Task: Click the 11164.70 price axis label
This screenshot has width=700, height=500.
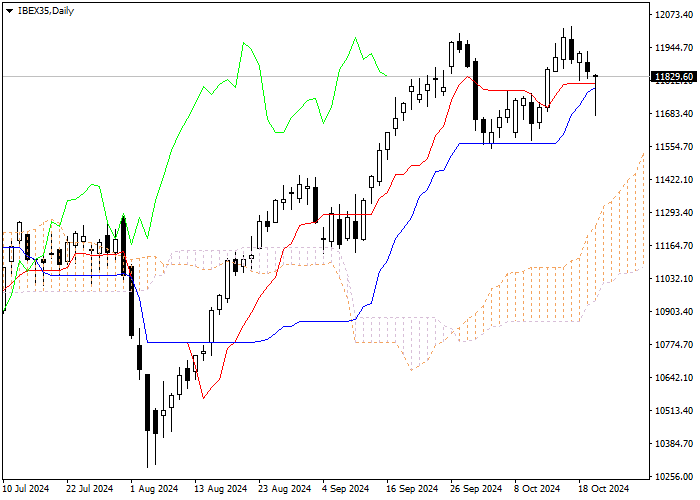Action: click(x=674, y=246)
